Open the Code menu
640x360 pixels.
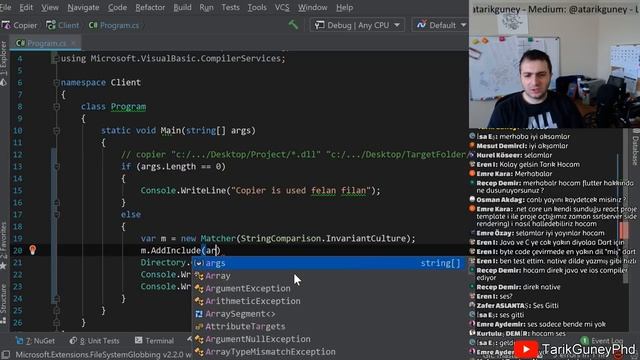pyautogui.click(x=117, y=7)
